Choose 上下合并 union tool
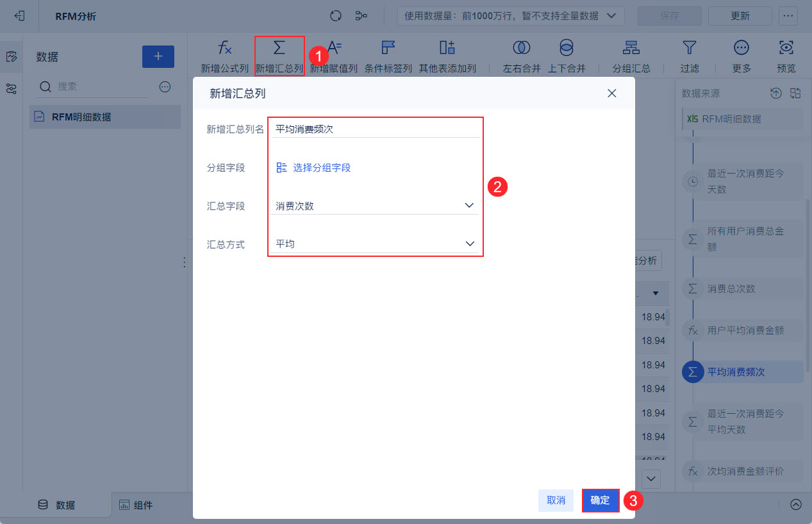The image size is (812, 524). point(567,56)
